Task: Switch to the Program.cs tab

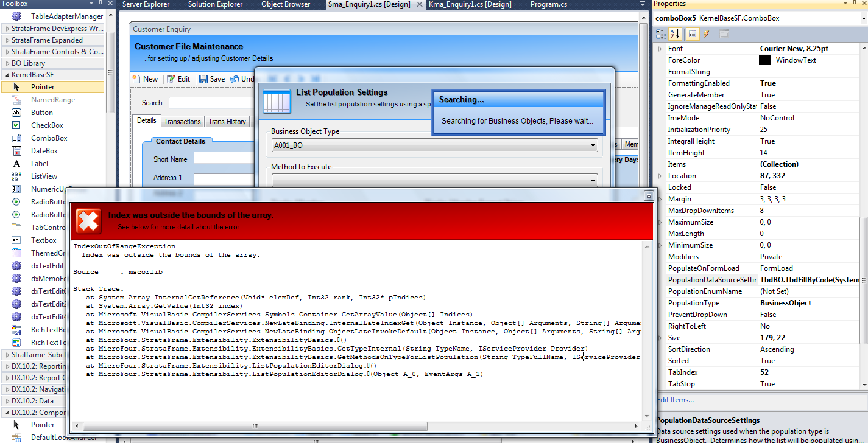Action: [548, 4]
